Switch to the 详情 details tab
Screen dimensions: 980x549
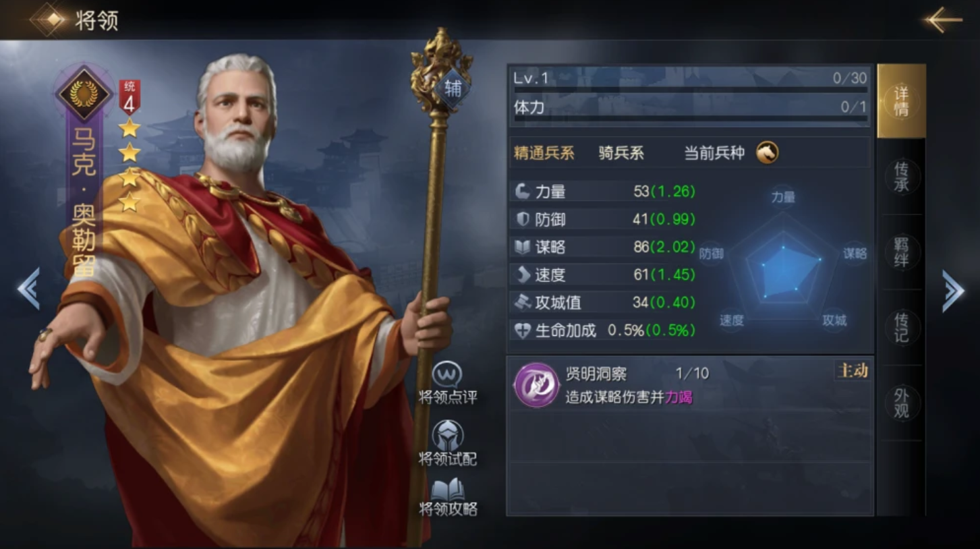pyautogui.click(x=901, y=101)
